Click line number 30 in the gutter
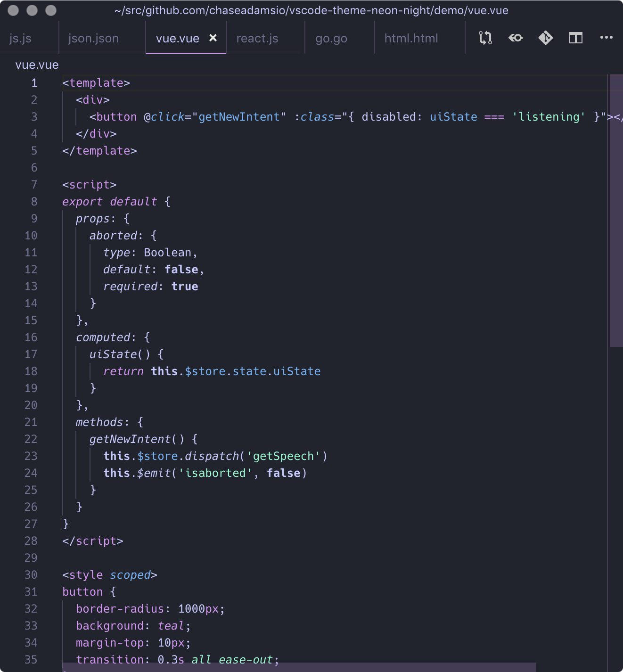This screenshot has width=623, height=672. 31,575
